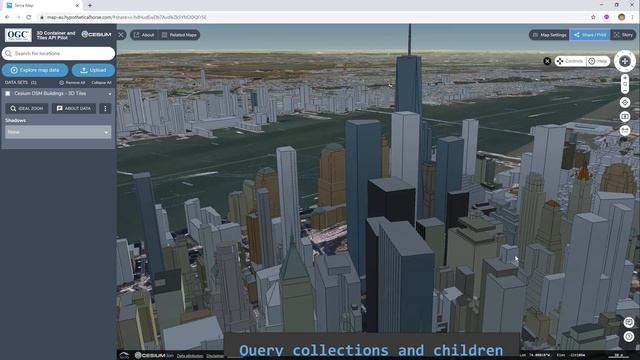Click the feedback icon at bottom right

pyautogui.click(x=629, y=322)
